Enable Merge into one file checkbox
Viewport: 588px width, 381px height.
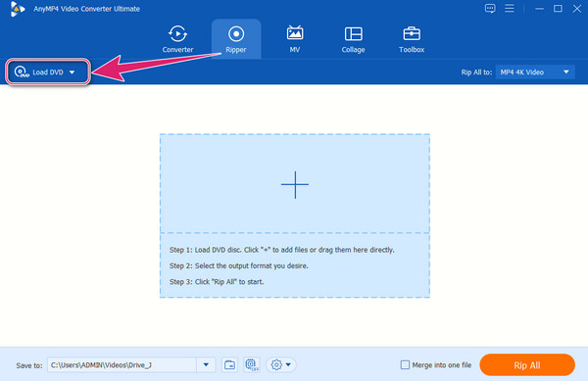tap(405, 365)
